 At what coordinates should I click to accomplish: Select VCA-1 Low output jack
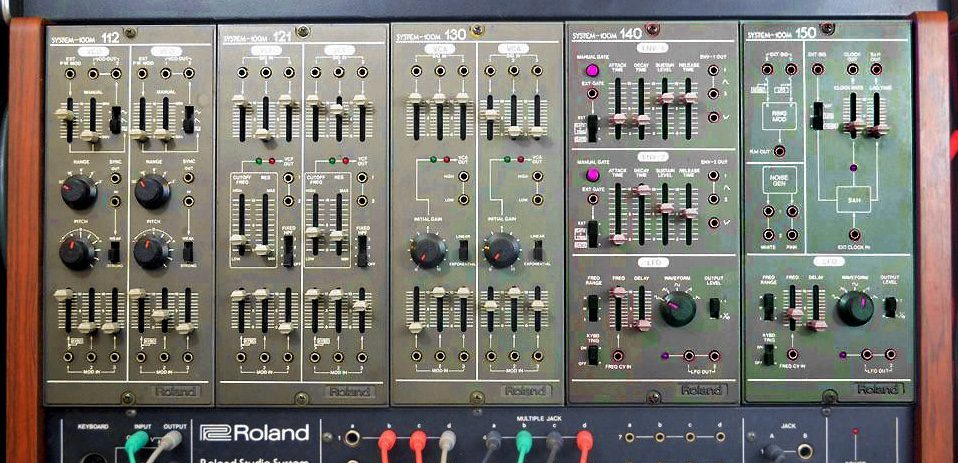pyautogui.click(x=464, y=199)
